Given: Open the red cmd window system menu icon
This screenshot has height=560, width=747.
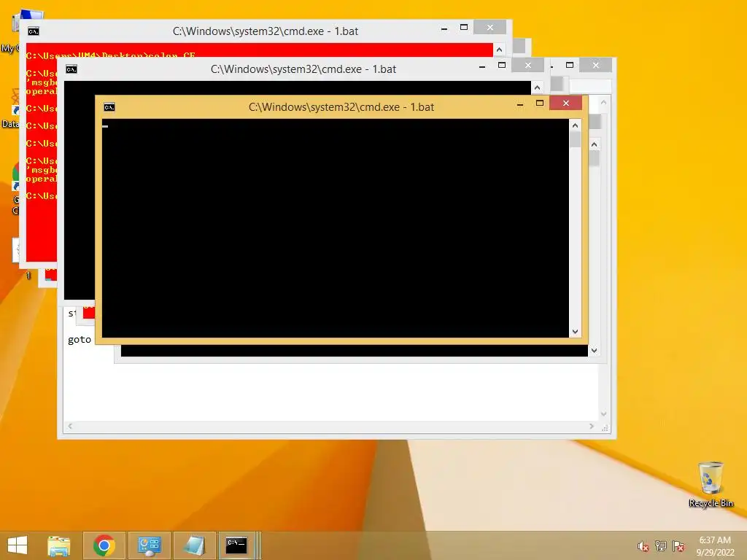Looking at the screenshot, I should [34, 31].
